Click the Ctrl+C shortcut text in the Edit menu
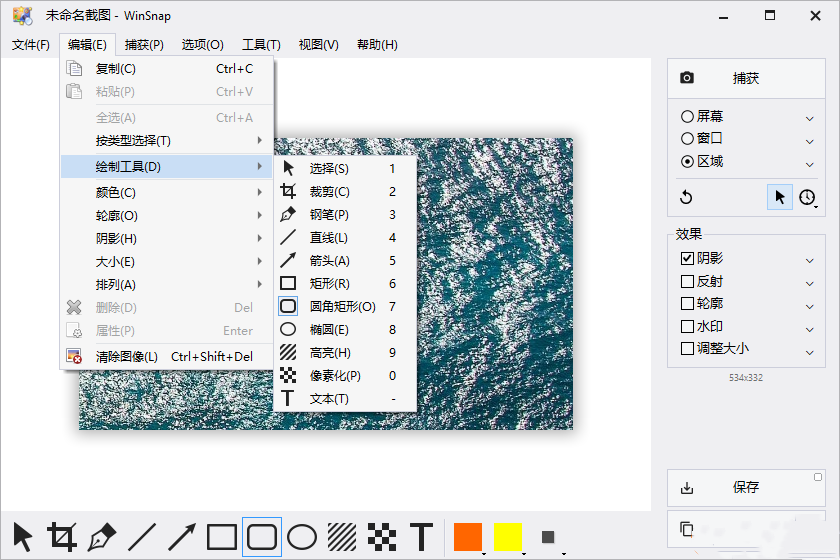 (234, 69)
